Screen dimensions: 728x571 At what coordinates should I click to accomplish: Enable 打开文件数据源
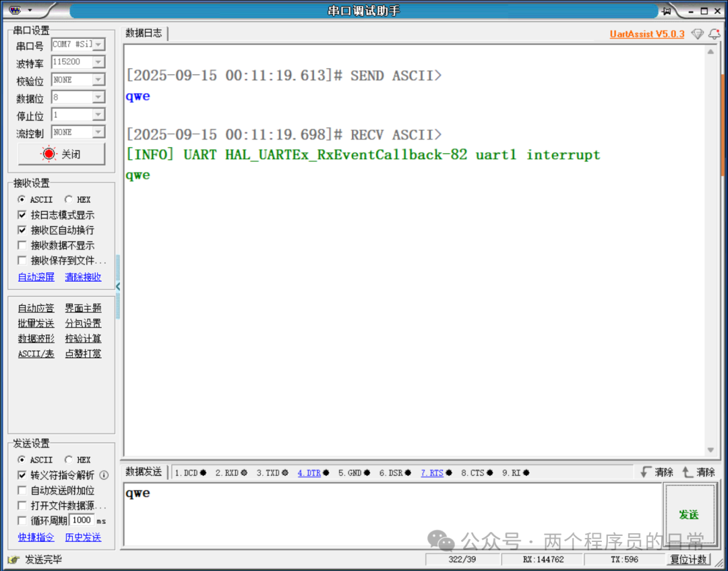(x=22, y=505)
